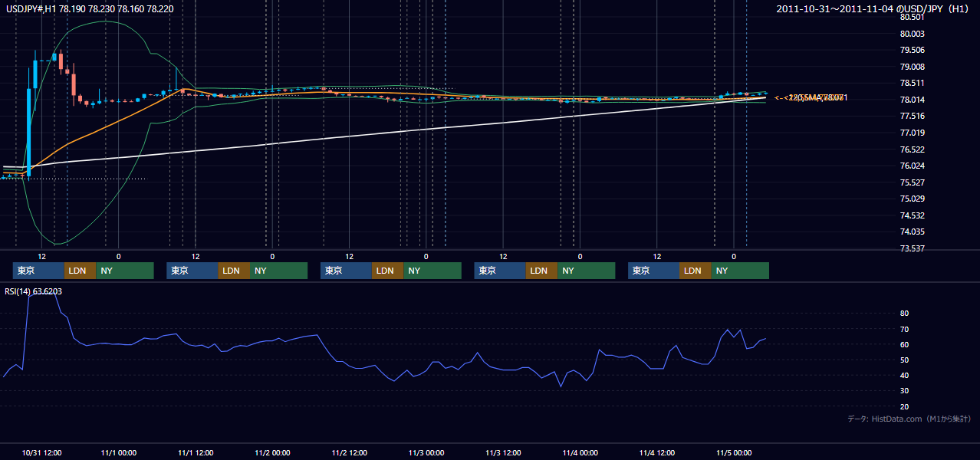Screen dimensions: 980x460
Task: Click the rightmost 東京 session block
Action: 653,271
